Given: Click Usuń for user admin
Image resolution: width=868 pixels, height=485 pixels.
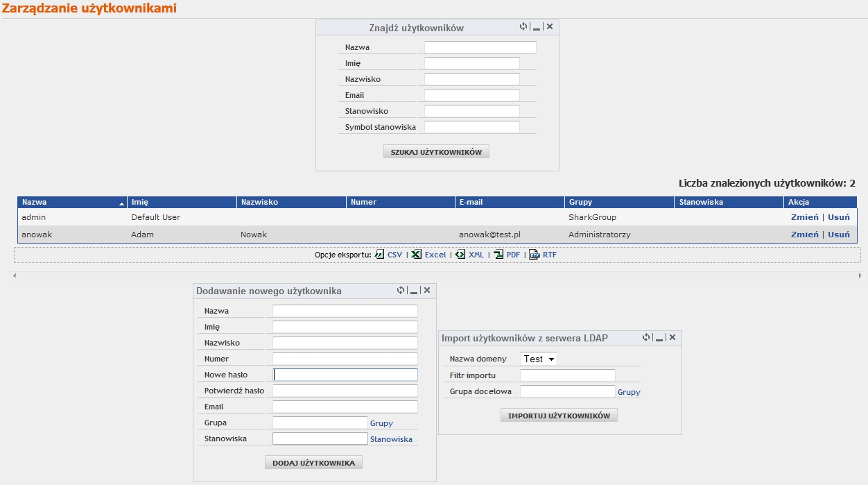Looking at the screenshot, I should coord(839,217).
